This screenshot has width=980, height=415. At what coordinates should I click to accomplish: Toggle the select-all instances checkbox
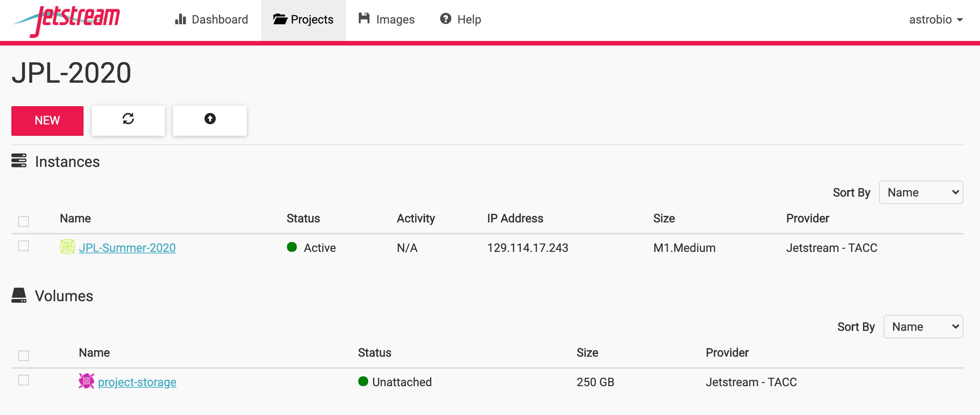point(24,221)
